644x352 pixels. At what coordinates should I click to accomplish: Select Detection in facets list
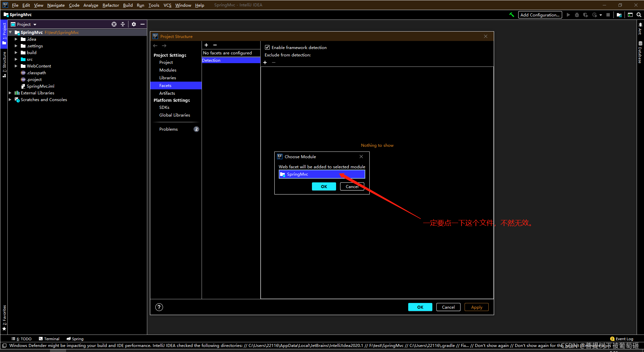point(231,60)
